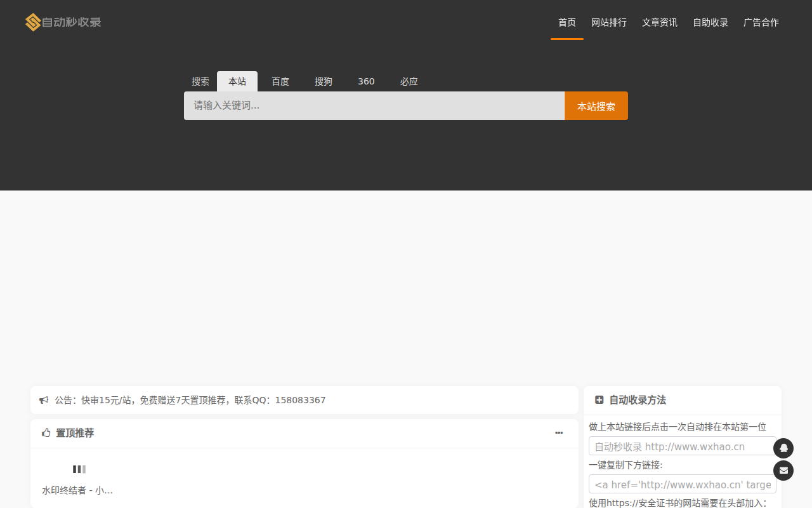Enable the 360 search source
Image resolution: width=812 pixels, height=508 pixels.
pyautogui.click(x=366, y=81)
